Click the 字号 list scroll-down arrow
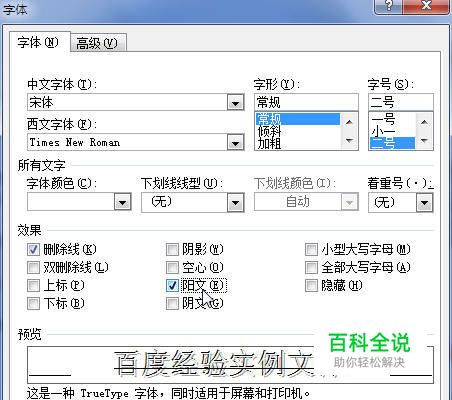Viewport: 452px width, 400px height. click(424, 140)
